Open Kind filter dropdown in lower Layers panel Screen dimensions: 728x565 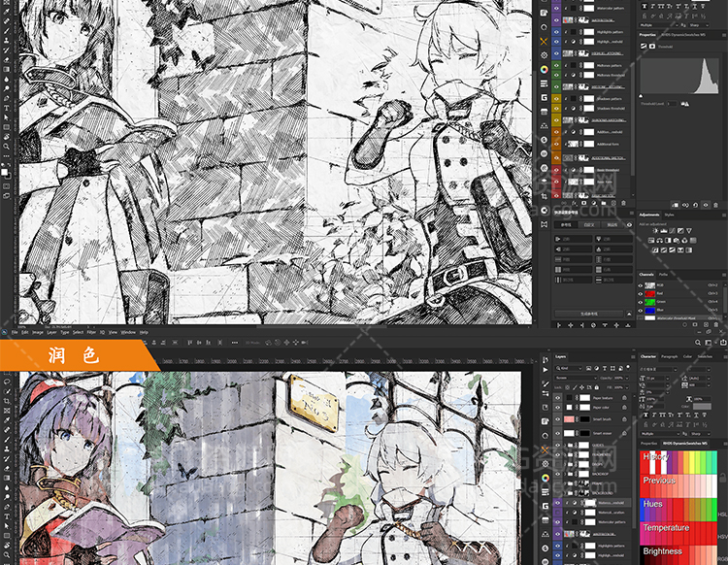(568, 368)
